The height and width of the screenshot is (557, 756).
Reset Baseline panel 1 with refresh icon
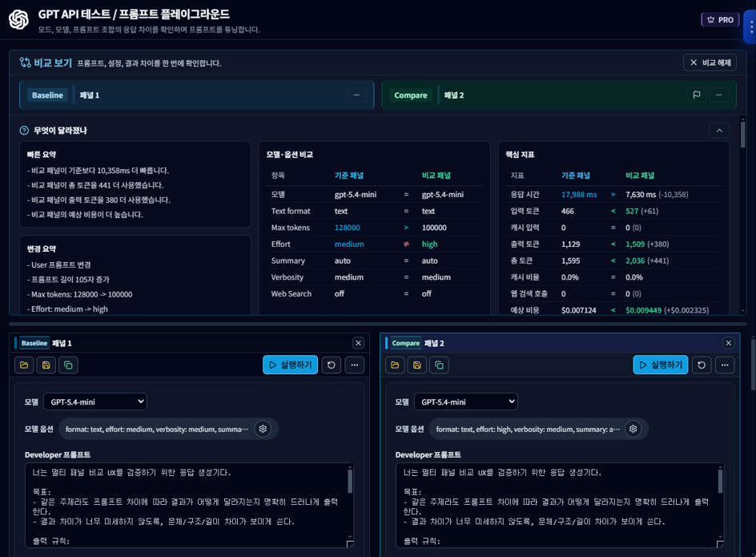tap(331, 365)
